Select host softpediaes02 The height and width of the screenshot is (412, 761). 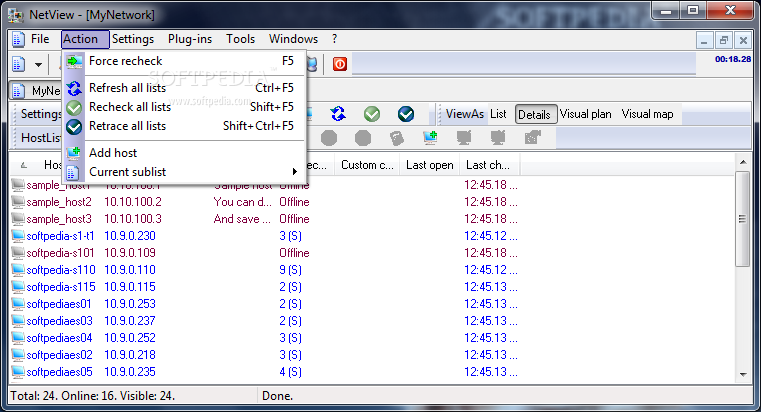[59, 355]
